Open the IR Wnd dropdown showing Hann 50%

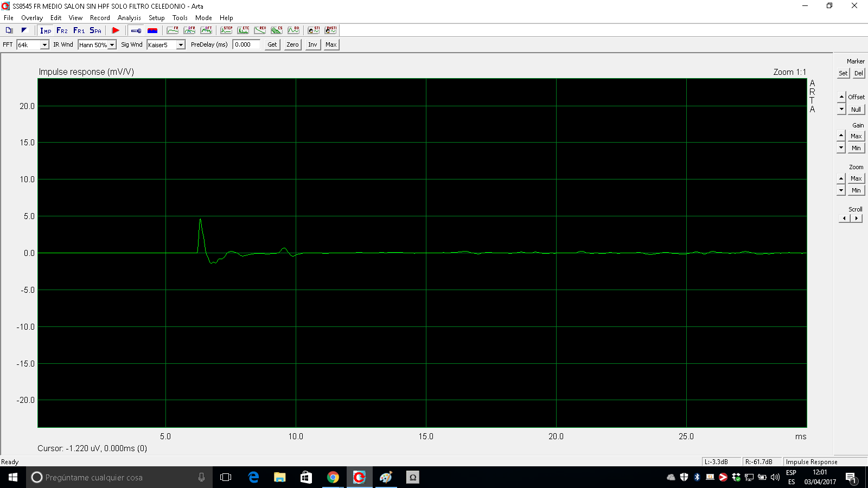(x=97, y=45)
